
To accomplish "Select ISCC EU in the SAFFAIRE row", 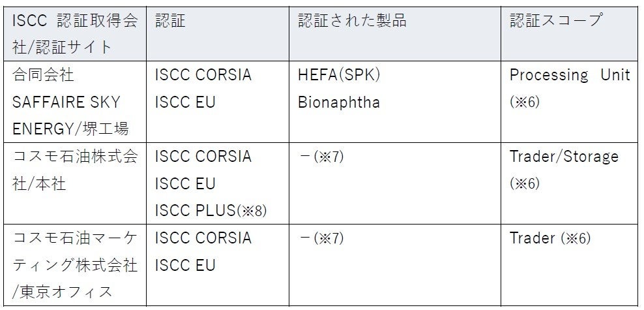I will [x=185, y=102].
